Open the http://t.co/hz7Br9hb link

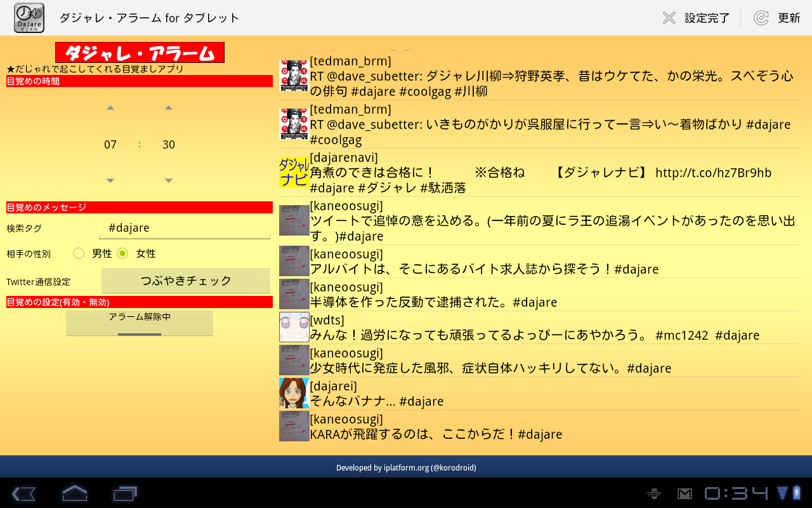[713, 173]
